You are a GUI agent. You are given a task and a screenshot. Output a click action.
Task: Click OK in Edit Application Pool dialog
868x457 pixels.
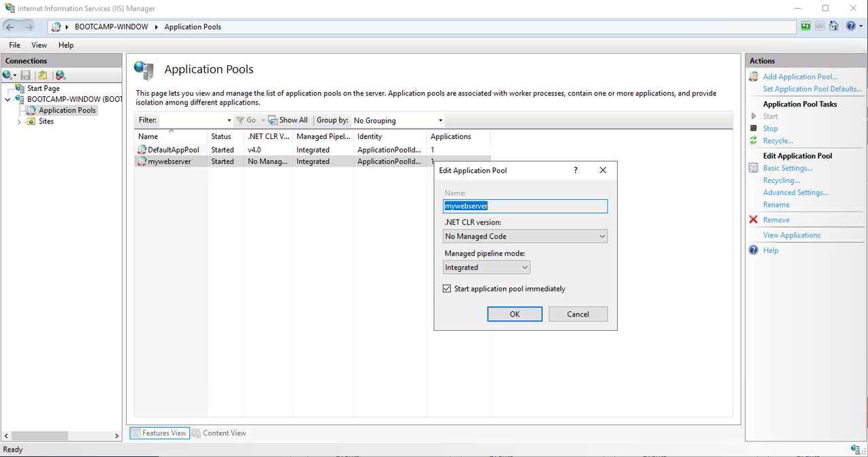pyautogui.click(x=515, y=314)
